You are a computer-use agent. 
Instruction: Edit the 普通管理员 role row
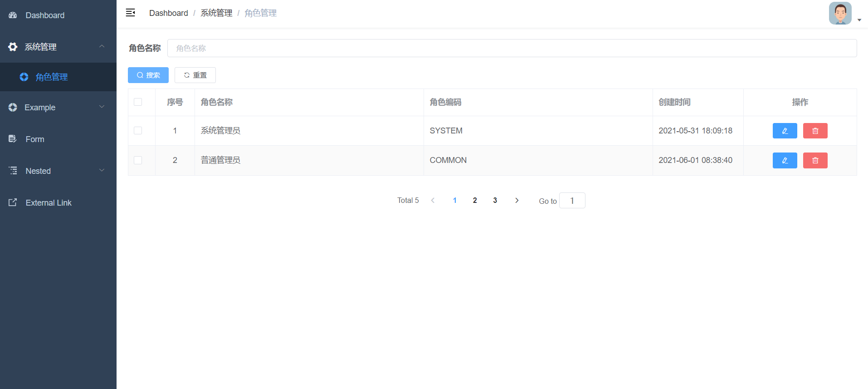point(785,160)
